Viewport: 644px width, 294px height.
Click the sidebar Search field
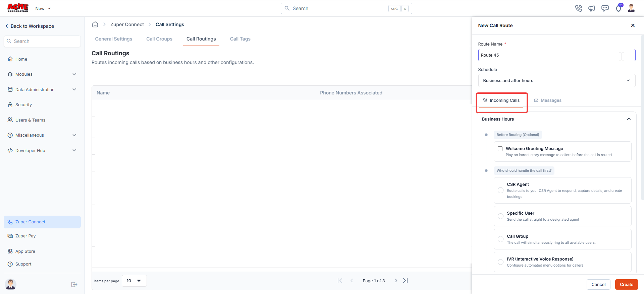pyautogui.click(x=42, y=41)
